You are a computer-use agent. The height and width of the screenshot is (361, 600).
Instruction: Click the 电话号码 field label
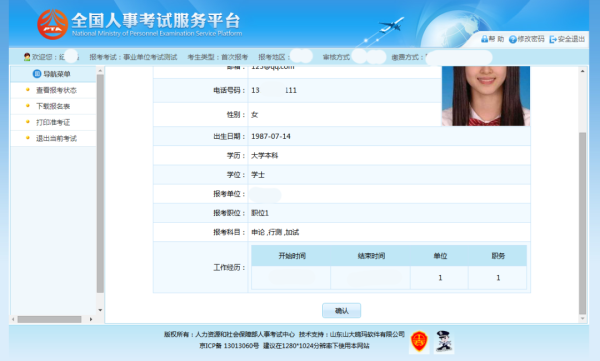point(229,90)
